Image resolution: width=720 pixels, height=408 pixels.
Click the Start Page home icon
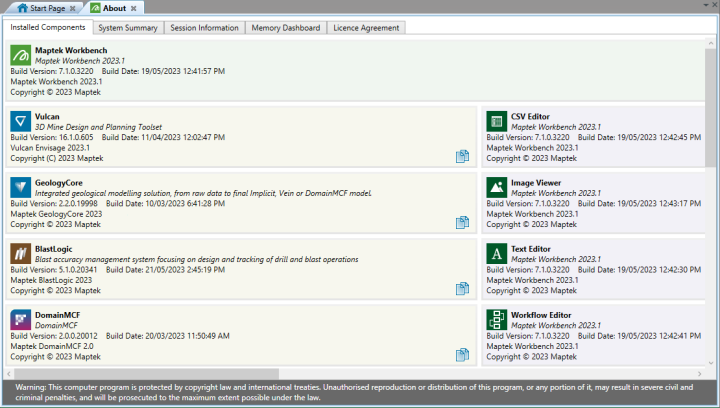tap(22, 8)
